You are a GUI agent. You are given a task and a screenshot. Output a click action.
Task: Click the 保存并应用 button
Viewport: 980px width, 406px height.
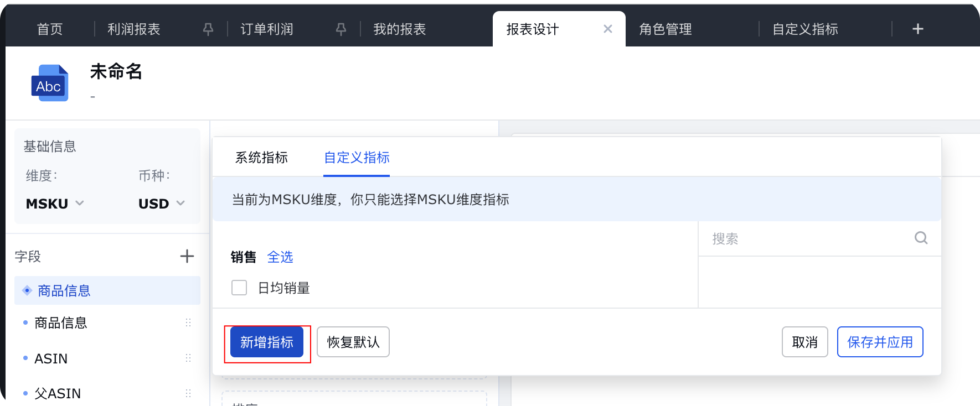pos(880,342)
